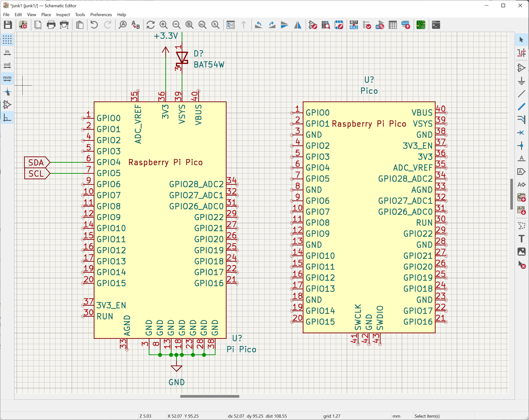Mirror selection vertically
This screenshot has height=420, width=529.
tap(285, 25)
